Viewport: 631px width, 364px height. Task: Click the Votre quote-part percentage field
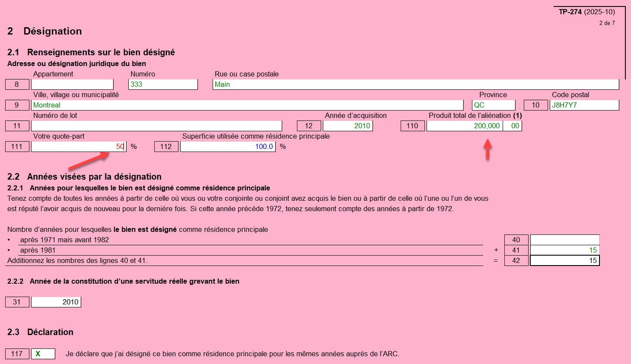78,146
